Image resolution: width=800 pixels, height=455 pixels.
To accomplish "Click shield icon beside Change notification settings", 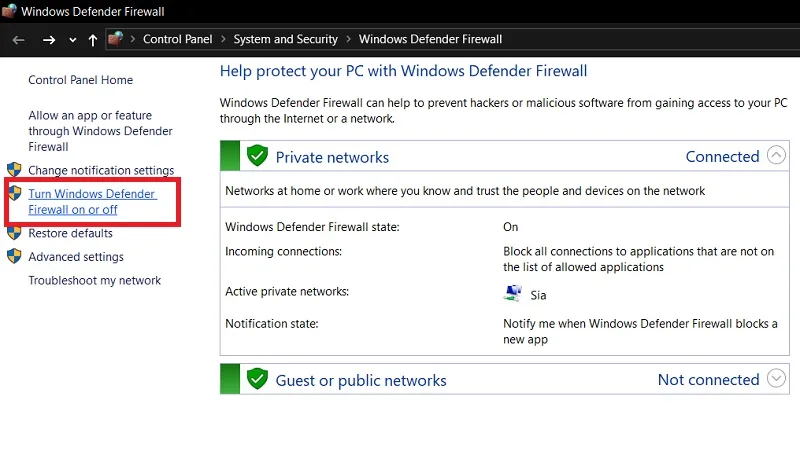I will tap(14, 170).
